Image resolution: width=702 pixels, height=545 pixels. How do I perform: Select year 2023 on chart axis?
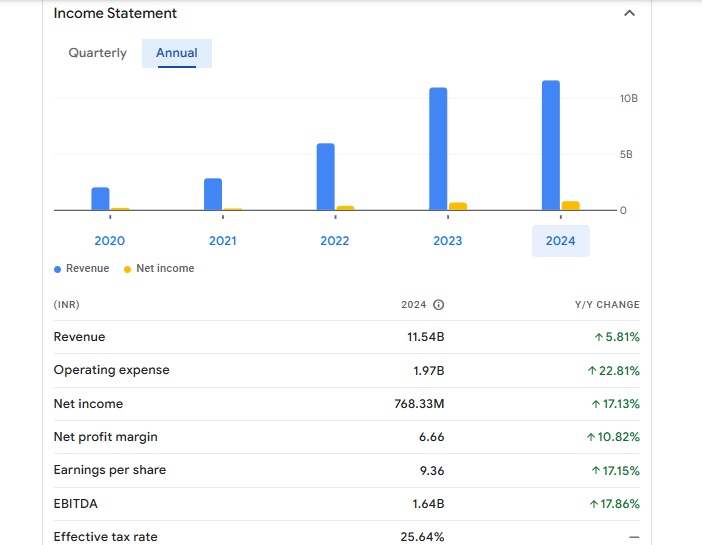(x=448, y=241)
